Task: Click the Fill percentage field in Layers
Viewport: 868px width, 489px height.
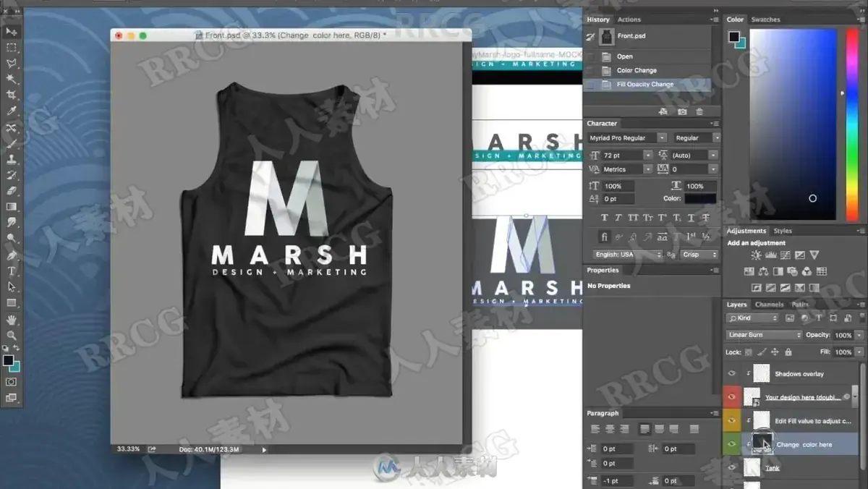Action: [843, 352]
